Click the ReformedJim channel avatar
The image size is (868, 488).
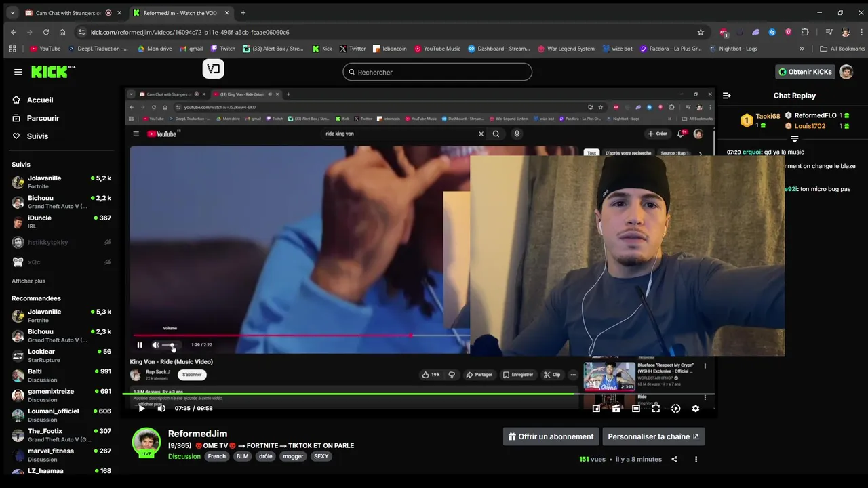[x=146, y=441]
